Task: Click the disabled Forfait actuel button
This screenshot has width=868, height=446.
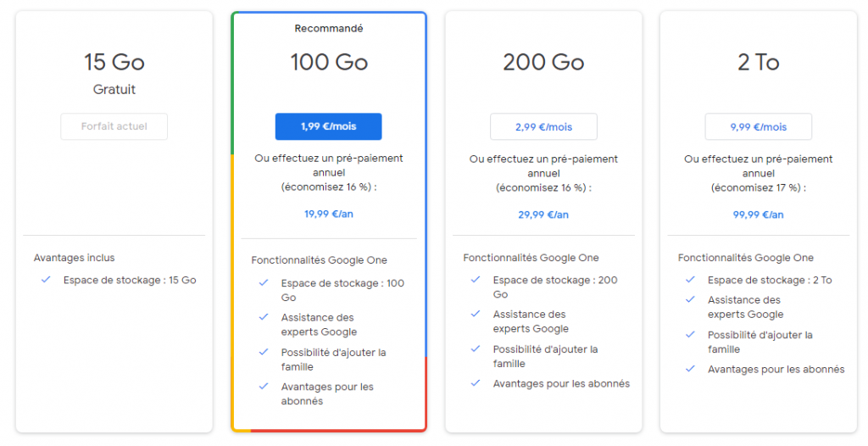Action: [x=114, y=126]
